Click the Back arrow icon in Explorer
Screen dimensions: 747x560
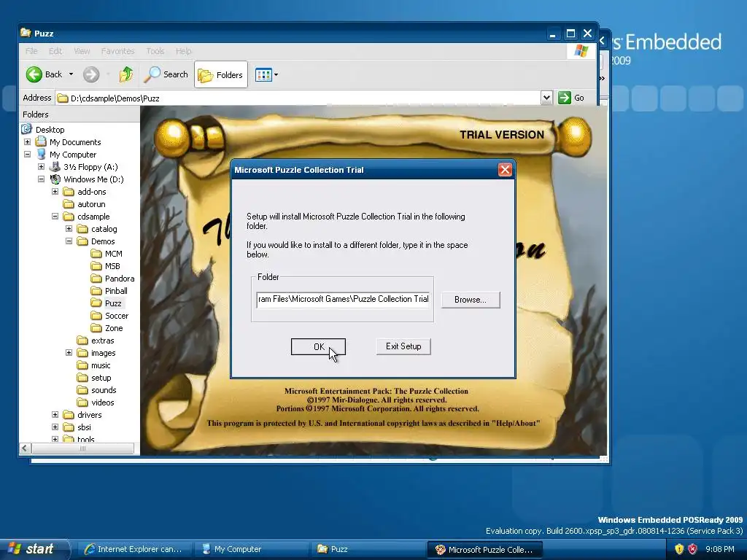click(x=34, y=74)
